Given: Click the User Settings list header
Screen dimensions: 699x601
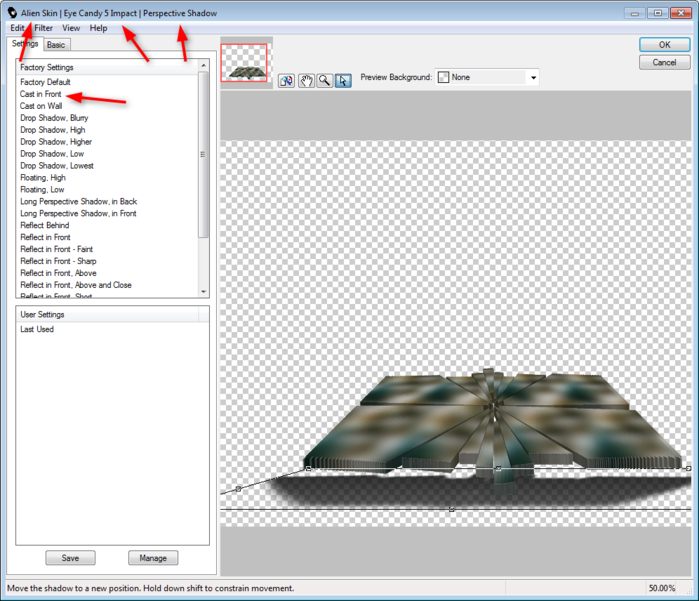Looking at the screenshot, I should [107, 314].
